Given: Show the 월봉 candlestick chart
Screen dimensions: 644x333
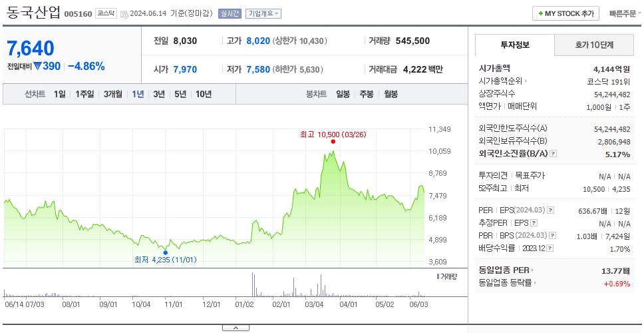Looking at the screenshot, I should (391, 94).
